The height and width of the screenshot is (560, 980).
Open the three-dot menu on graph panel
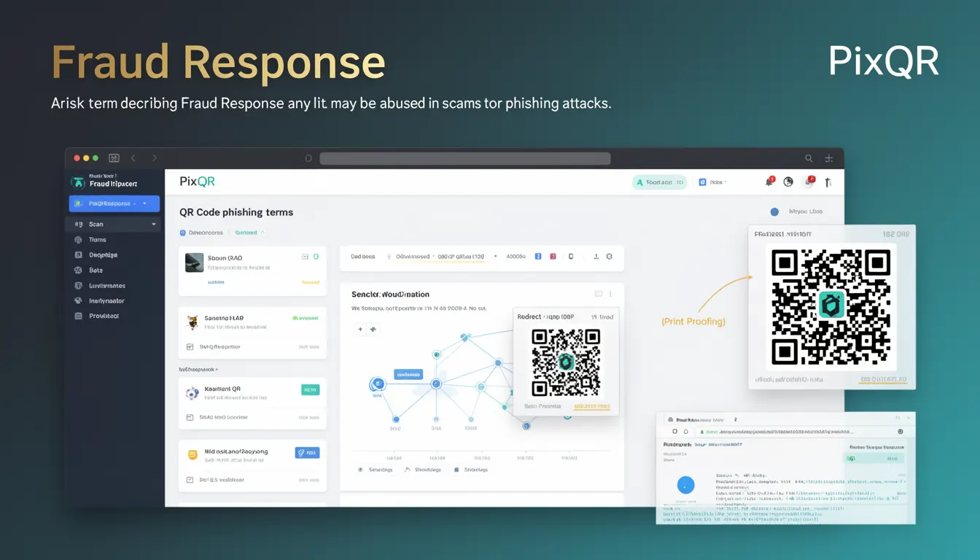point(611,294)
